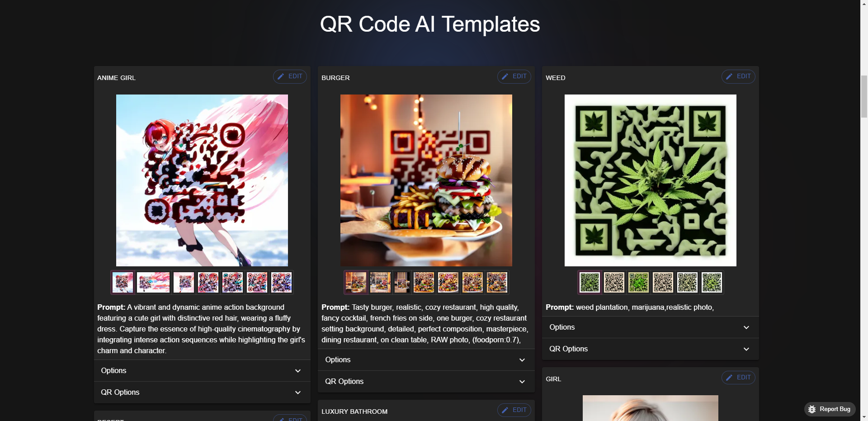This screenshot has width=868, height=421.
Task: Select fourth Weed thumbnail
Action: 663,283
